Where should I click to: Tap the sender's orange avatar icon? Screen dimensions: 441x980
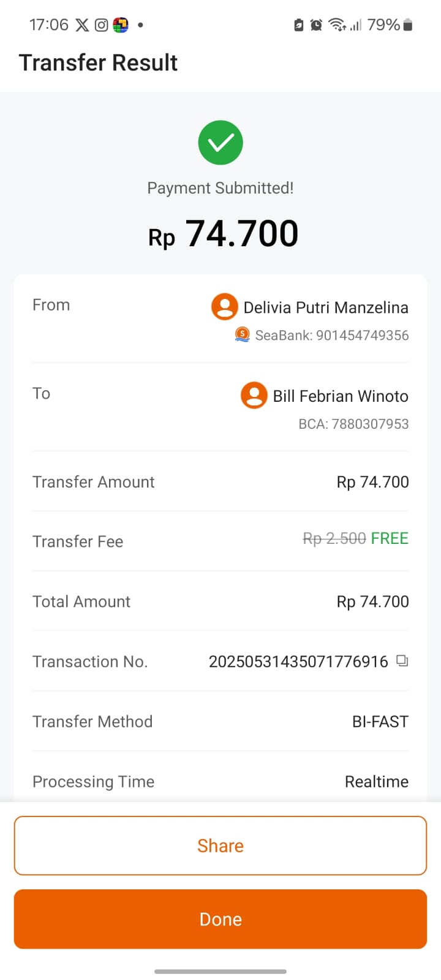click(225, 306)
